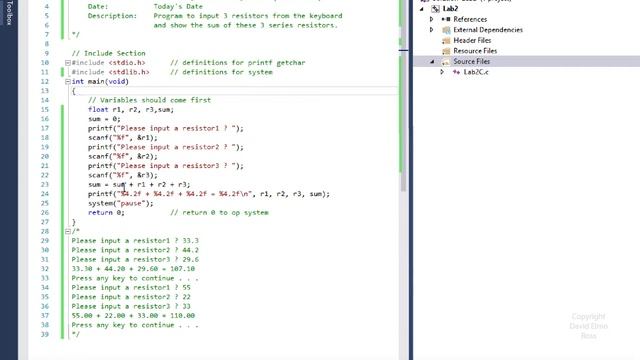Click the External Dependencies icon
Screen dimensions: 640x360
point(446,30)
